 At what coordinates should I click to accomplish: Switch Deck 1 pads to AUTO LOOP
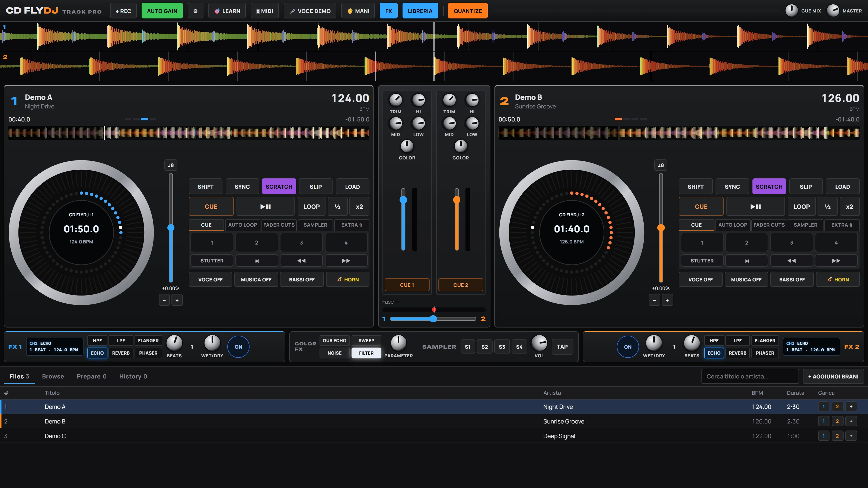click(242, 225)
